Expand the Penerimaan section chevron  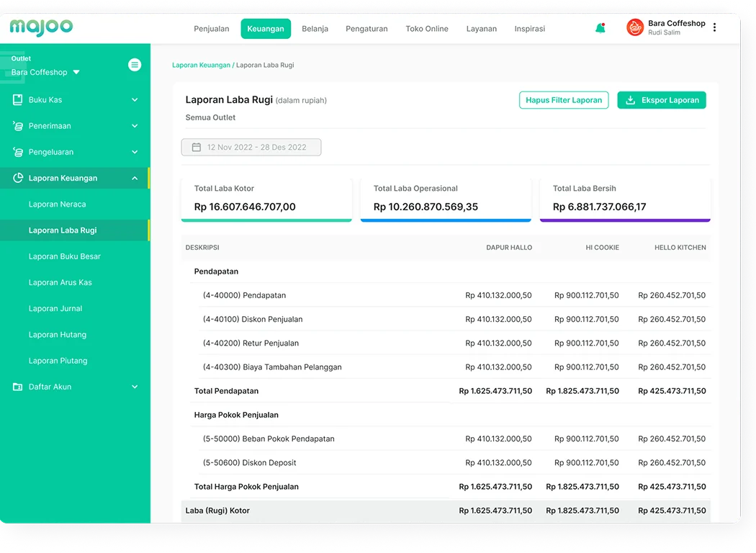(x=135, y=126)
